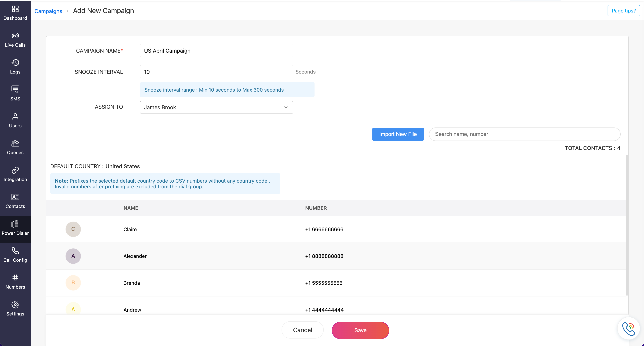The width and height of the screenshot is (644, 346).
Task: Open the Dashboard icon in sidebar
Action: (15, 9)
